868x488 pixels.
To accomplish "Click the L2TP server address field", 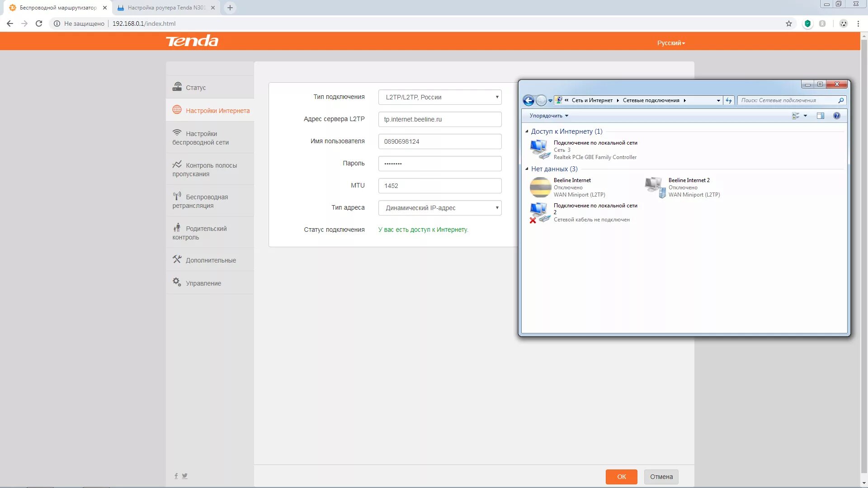I will (439, 119).
